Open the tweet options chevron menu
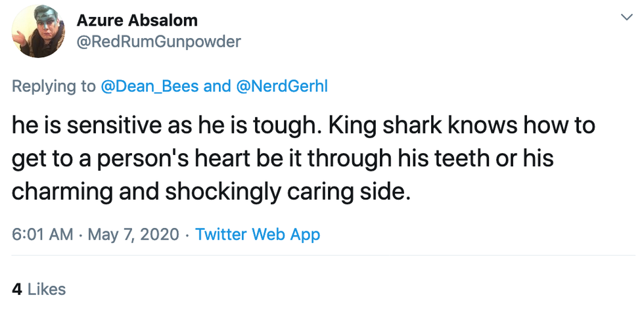The image size is (644, 316). (x=626, y=18)
